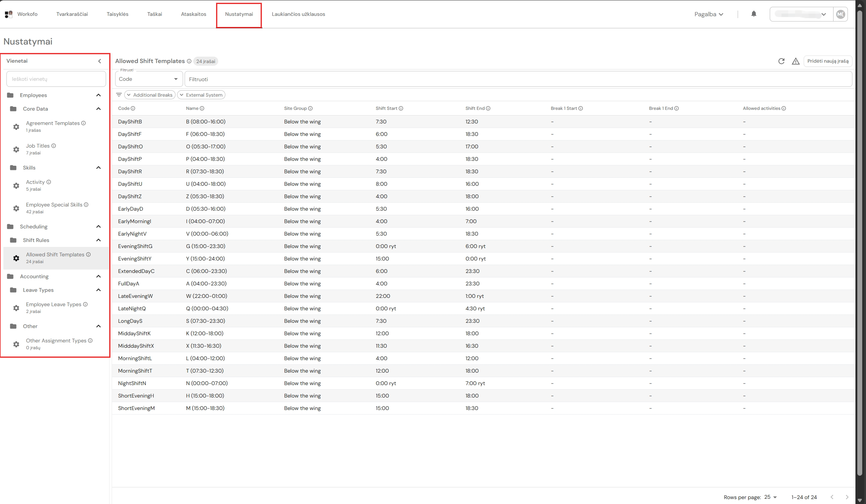The height and width of the screenshot is (504, 866).
Task: Click the warning triangle icon
Action: pyautogui.click(x=796, y=61)
